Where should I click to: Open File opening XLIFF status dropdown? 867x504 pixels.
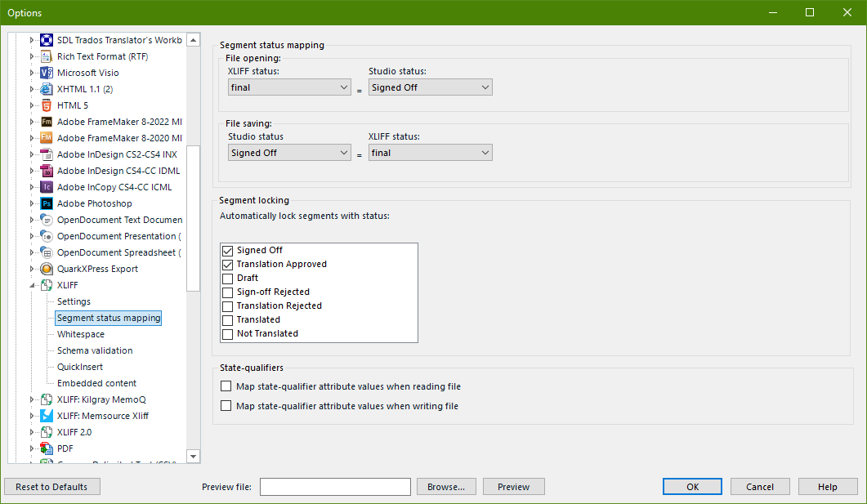tap(289, 87)
